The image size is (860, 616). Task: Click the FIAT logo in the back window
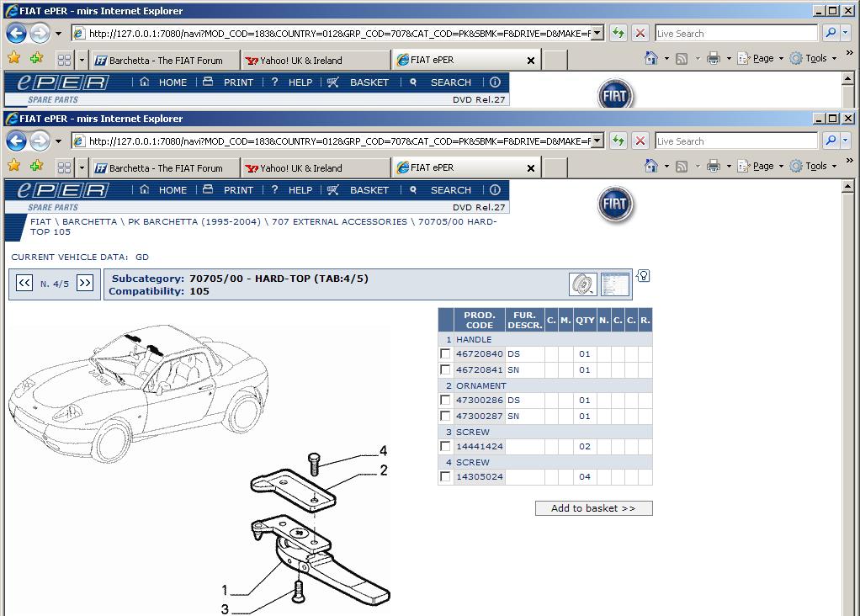click(x=615, y=94)
